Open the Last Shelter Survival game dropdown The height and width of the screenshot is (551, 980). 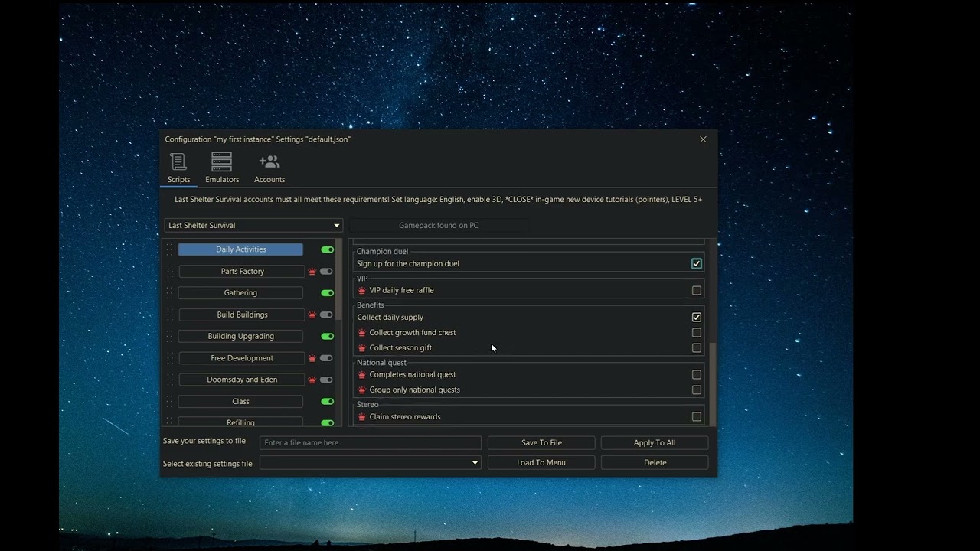point(253,225)
